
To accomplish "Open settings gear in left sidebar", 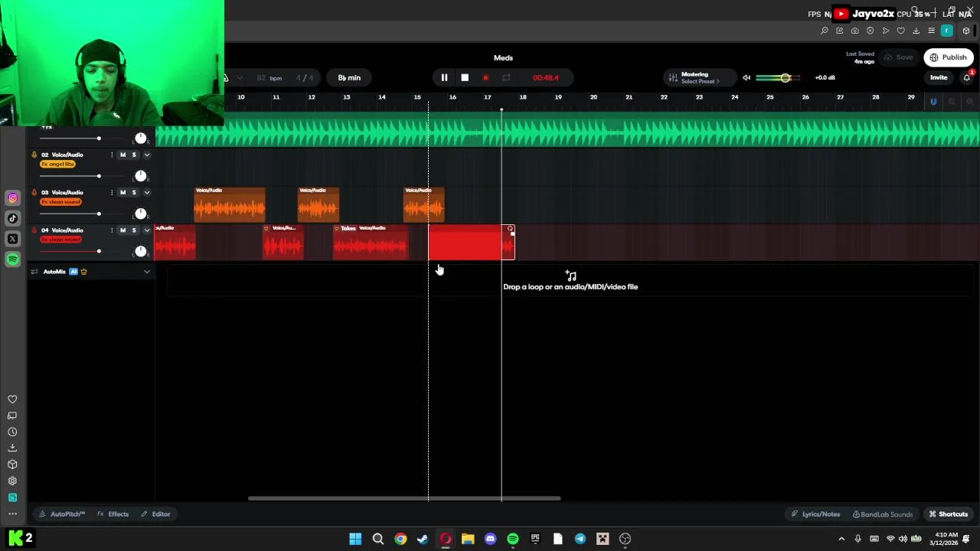I will pyautogui.click(x=12, y=481).
